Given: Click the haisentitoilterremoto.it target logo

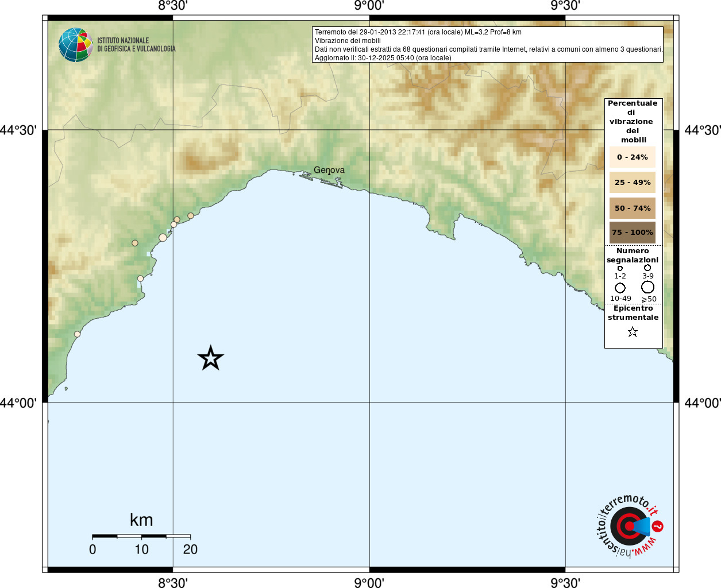Looking at the screenshot, I should tap(629, 526).
